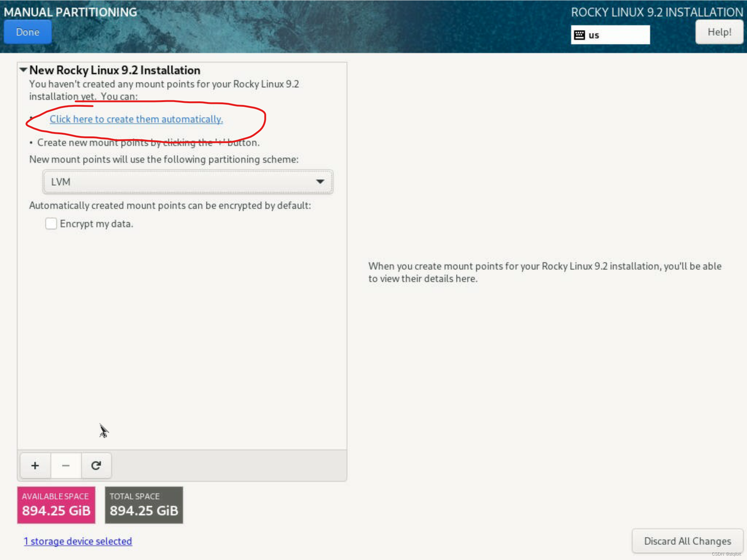
Task: Click here to create mount points automatically
Action: tap(136, 119)
